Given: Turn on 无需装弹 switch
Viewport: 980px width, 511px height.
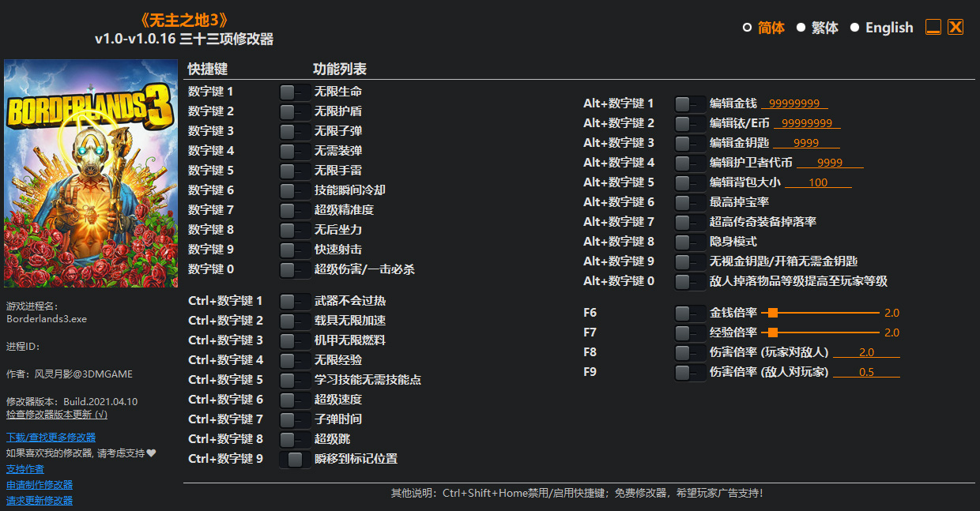Looking at the screenshot, I should [295, 152].
